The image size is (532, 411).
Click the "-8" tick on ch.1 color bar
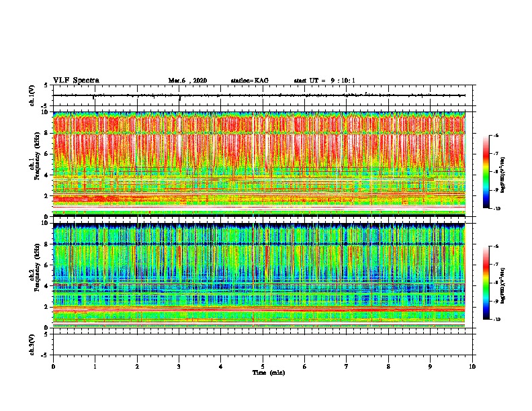tap(496, 172)
